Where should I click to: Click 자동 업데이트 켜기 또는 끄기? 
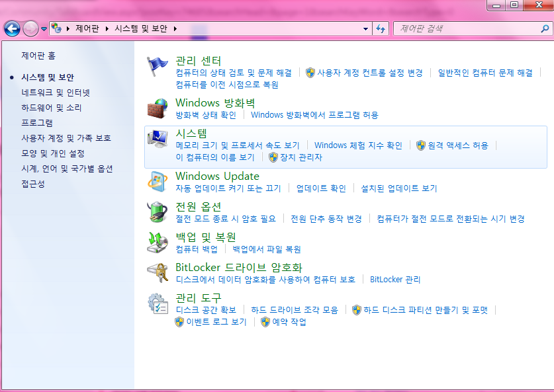(x=228, y=188)
